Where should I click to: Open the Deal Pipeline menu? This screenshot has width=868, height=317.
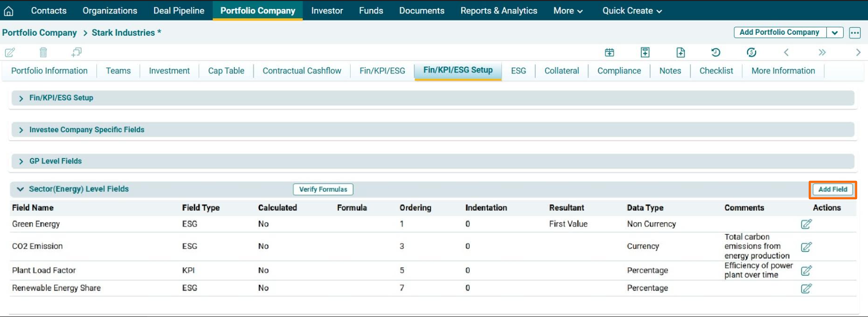coord(179,11)
